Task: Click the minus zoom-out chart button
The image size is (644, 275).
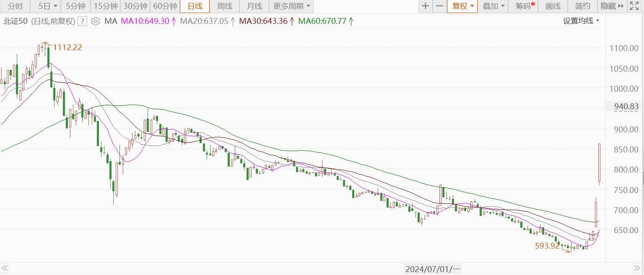Action: [x=439, y=6]
